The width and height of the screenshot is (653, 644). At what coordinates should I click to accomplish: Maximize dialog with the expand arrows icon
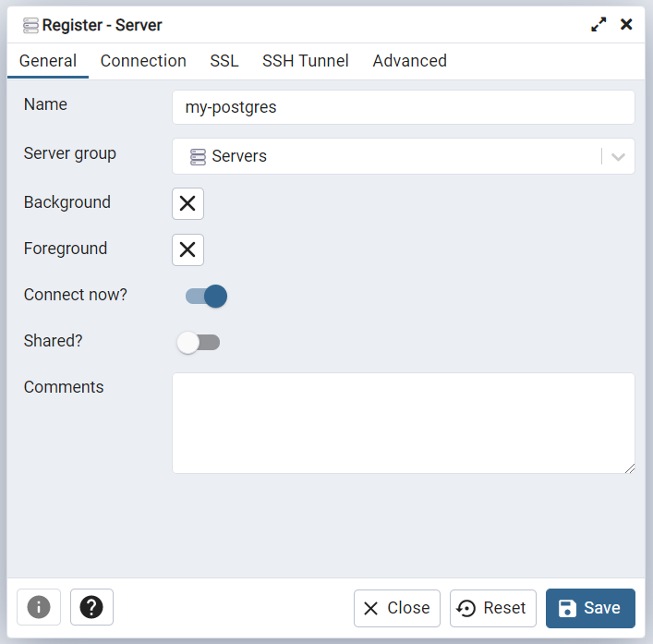[x=599, y=25]
